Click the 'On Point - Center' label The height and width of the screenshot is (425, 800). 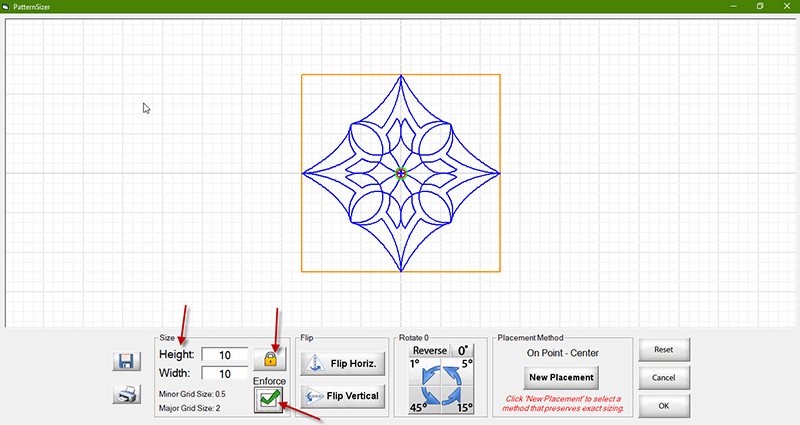click(563, 353)
